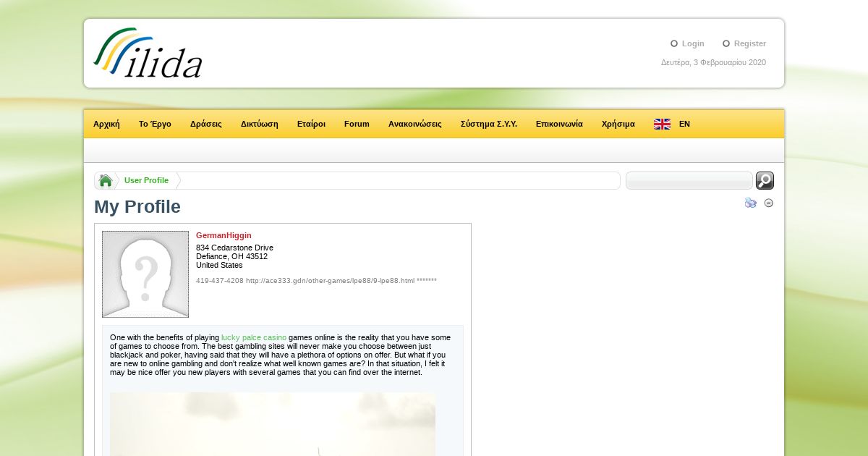Click the User Profile breadcrumb
The height and width of the screenshot is (456, 868).
pyautogui.click(x=146, y=180)
